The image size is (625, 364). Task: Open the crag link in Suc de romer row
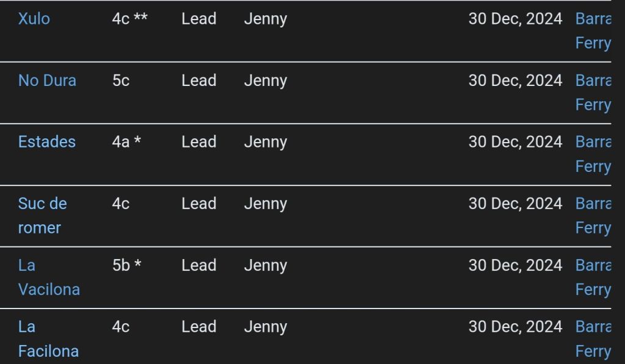point(593,215)
